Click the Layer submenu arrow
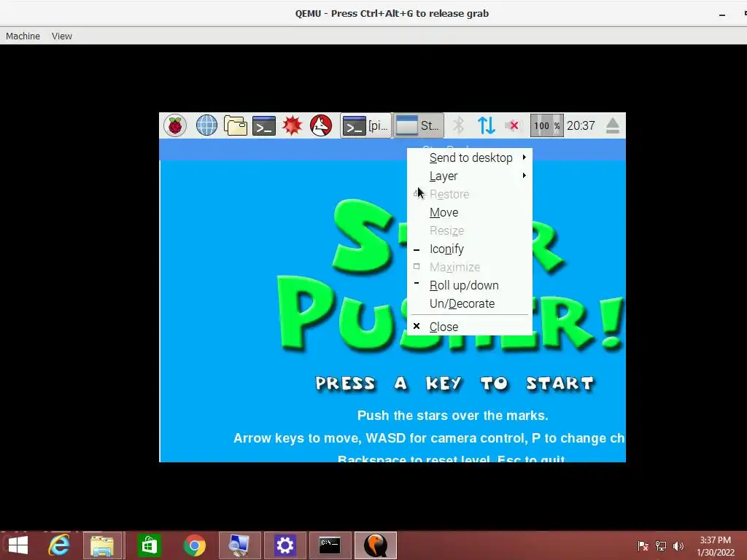This screenshot has width=747, height=560. tap(524, 175)
